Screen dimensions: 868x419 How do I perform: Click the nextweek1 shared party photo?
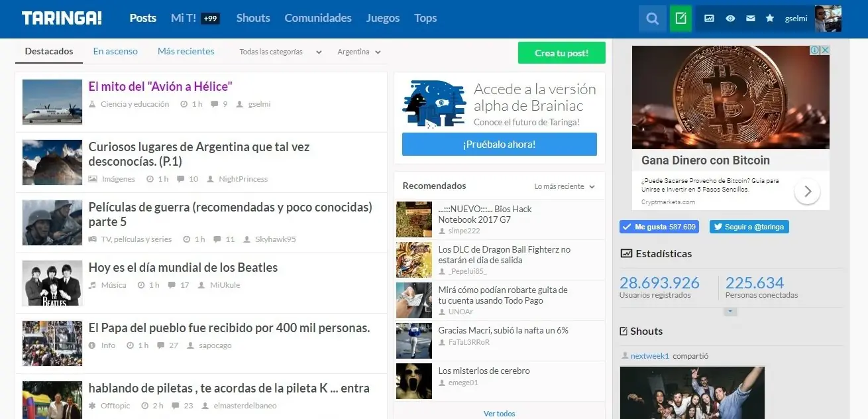pyautogui.click(x=692, y=392)
